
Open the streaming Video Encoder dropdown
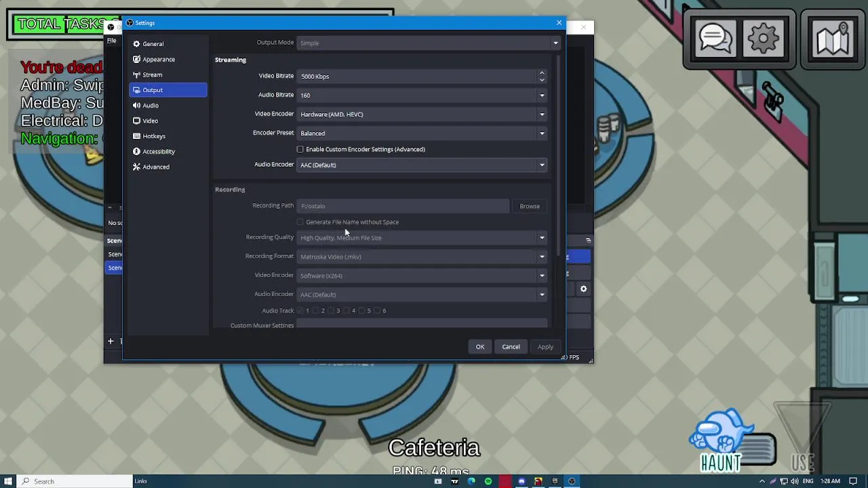click(422, 114)
